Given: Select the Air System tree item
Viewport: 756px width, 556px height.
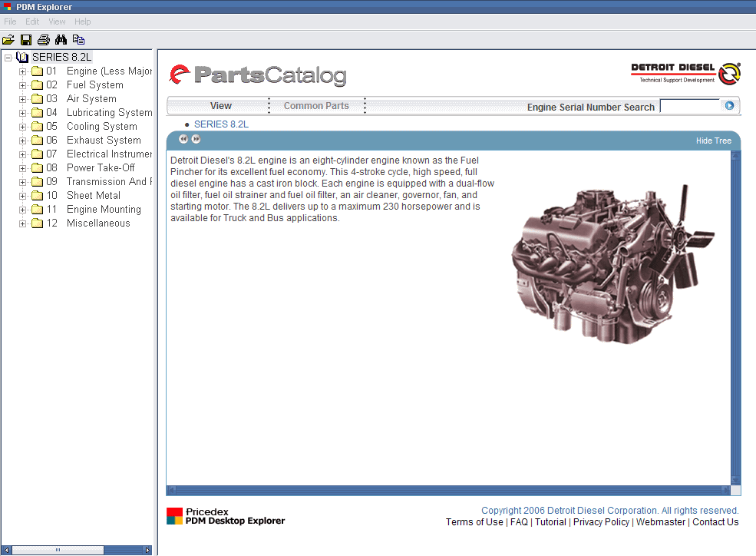Looking at the screenshot, I should 91,99.
